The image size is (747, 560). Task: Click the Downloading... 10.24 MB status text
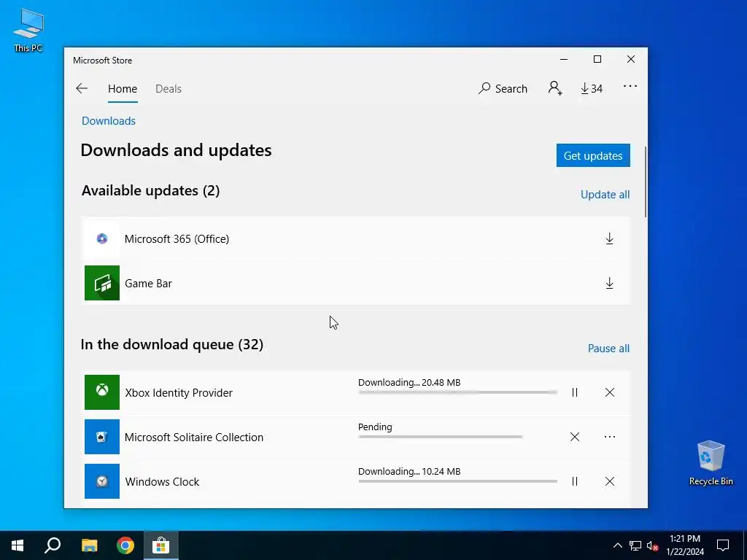[x=409, y=472]
